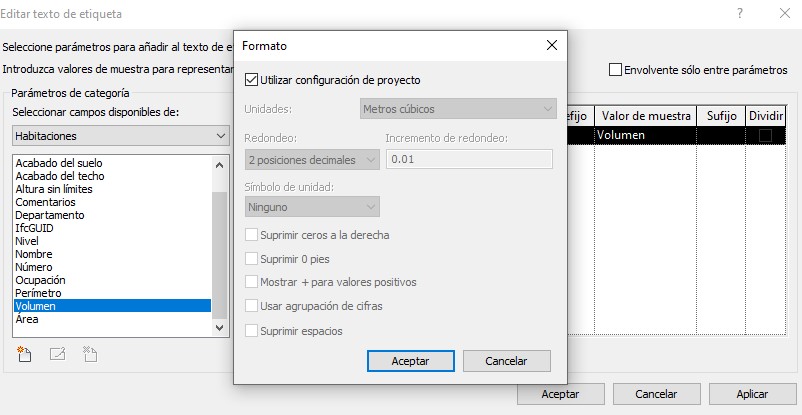Toggle the Dividir checkbox in Volumen row
The width and height of the screenshot is (802, 415).
(x=765, y=135)
